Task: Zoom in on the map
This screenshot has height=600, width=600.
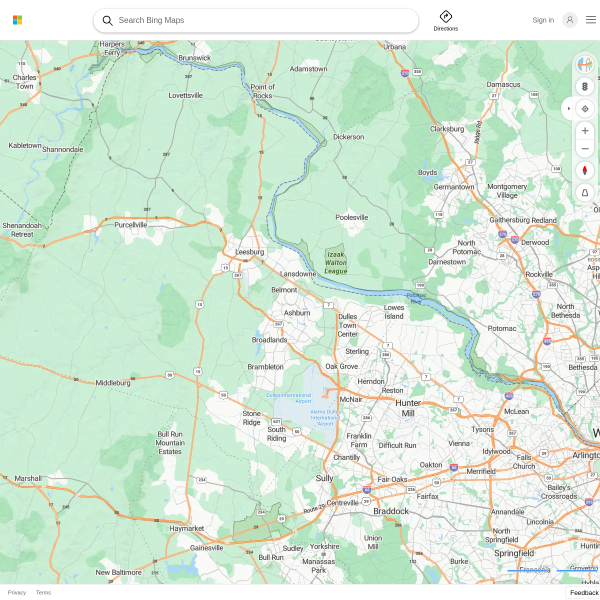Action: point(585,131)
